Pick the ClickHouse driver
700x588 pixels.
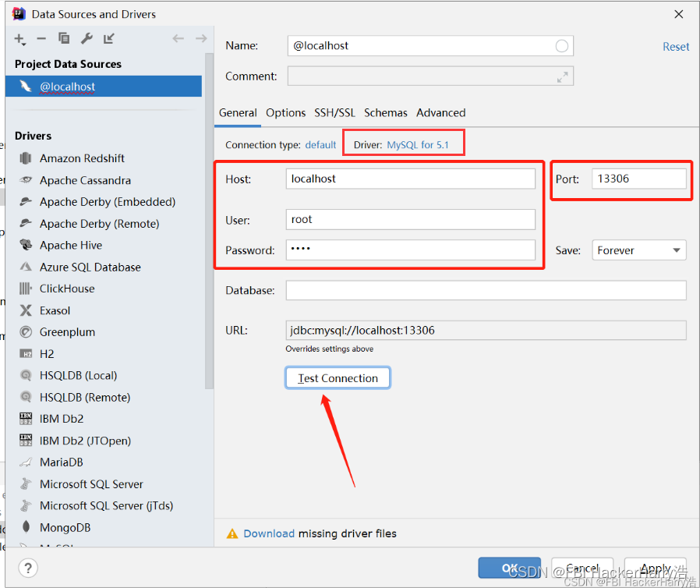(x=67, y=289)
